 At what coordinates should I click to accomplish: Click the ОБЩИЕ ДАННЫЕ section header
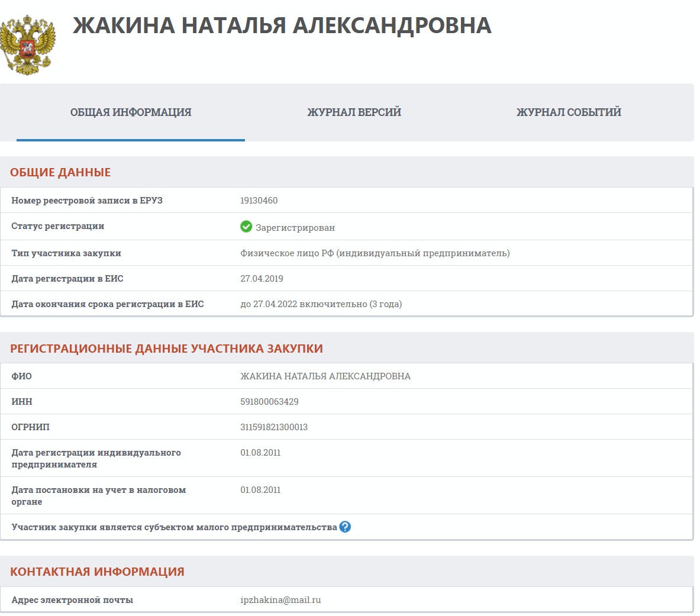tap(60, 172)
